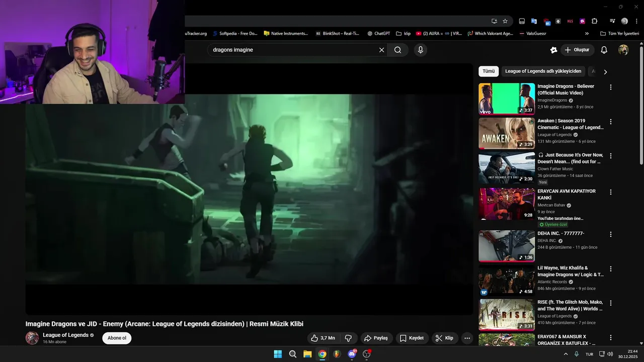Viewport: 644px width, 362px height.
Task: Click the Enemy video player area
Action: [x=249, y=189]
